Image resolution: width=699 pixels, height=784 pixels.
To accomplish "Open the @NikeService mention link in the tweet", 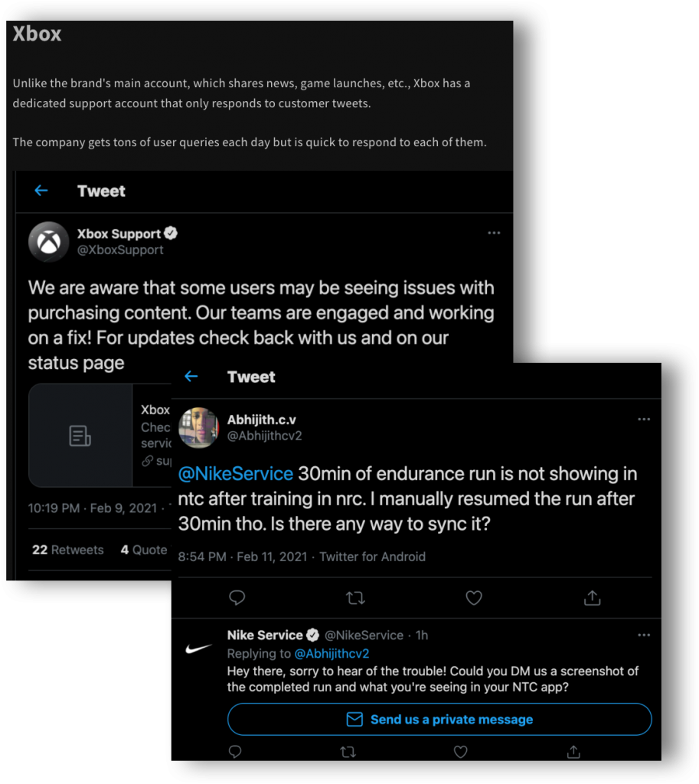I will (236, 474).
